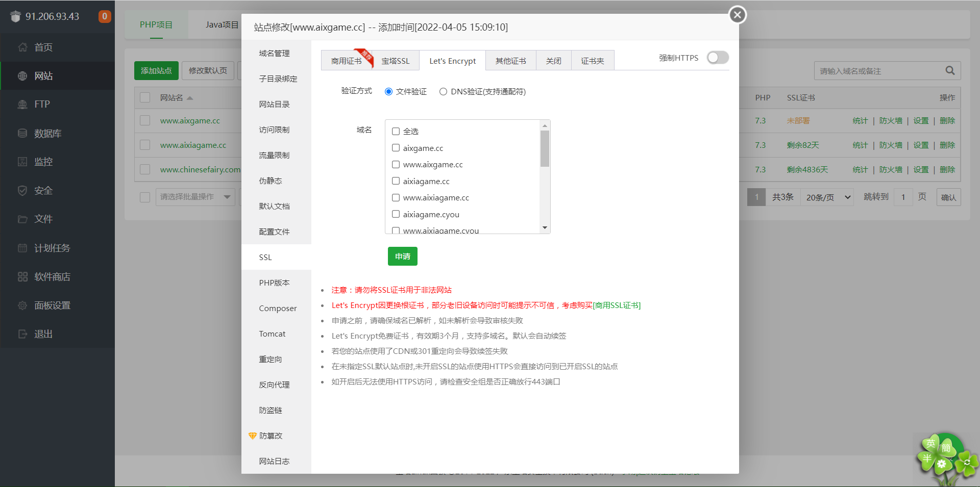Click the shield icon beside 安全
980x487 pixels.
pyautogui.click(x=22, y=191)
